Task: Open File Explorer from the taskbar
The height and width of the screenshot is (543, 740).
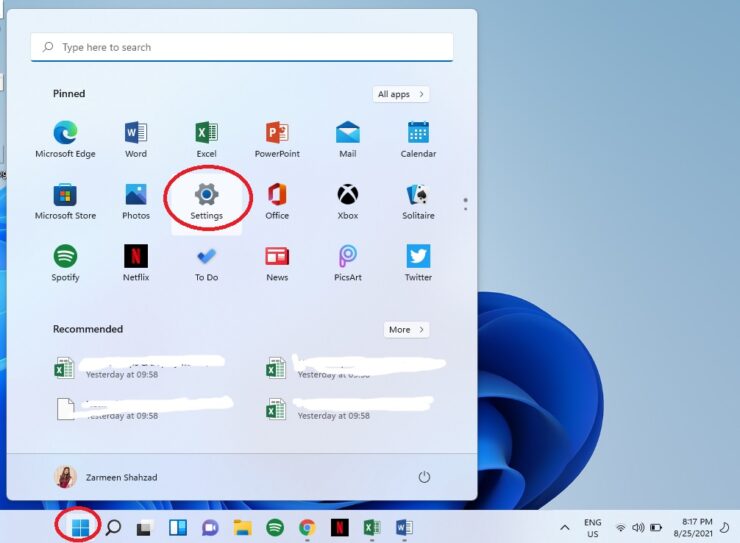Action: [x=242, y=527]
